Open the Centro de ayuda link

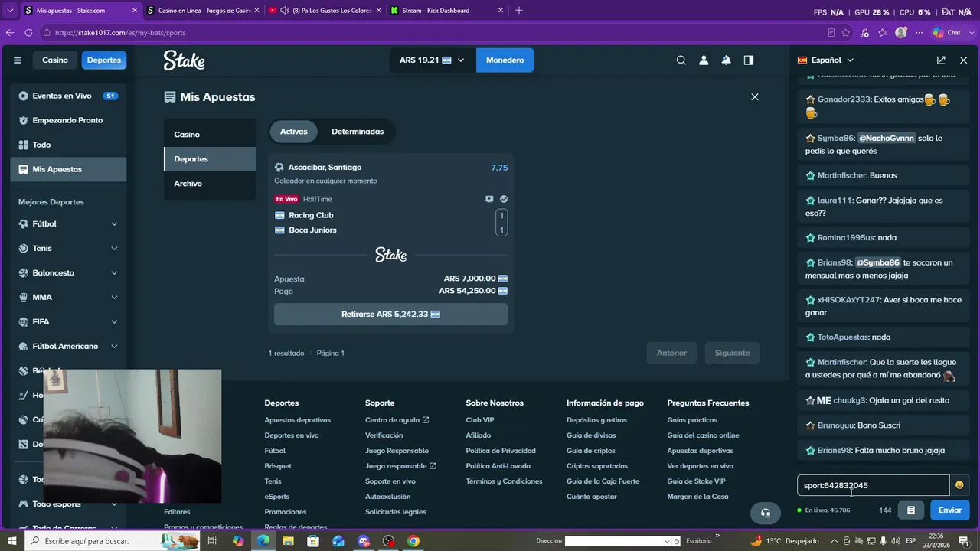pyautogui.click(x=397, y=420)
